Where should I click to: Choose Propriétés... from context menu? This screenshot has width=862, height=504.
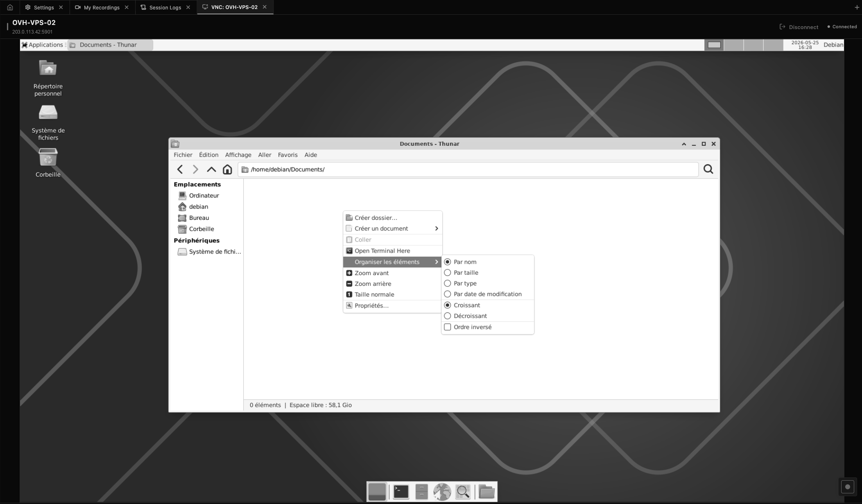click(x=392, y=306)
